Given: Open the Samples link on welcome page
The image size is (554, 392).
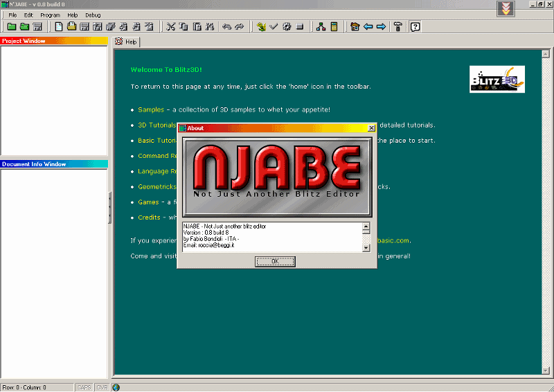Looking at the screenshot, I should point(151,109).
